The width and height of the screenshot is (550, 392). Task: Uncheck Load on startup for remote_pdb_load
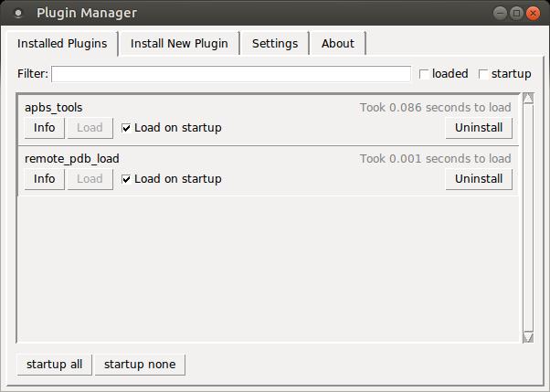click(x=127, y=179)
